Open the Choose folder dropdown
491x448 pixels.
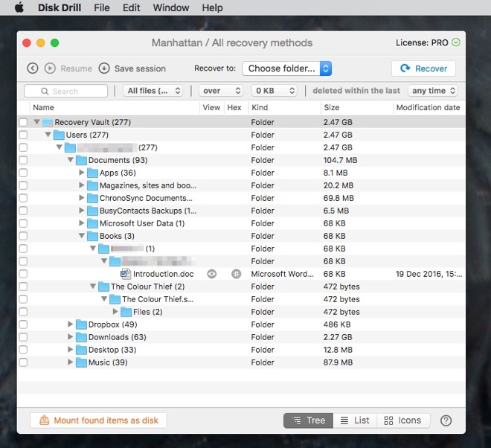[x=287, y=68]
